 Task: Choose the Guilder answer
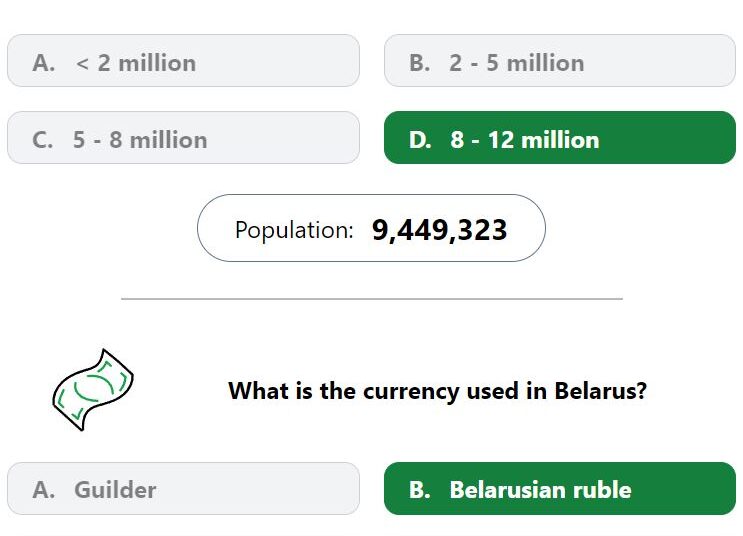[x=183, y=489]
